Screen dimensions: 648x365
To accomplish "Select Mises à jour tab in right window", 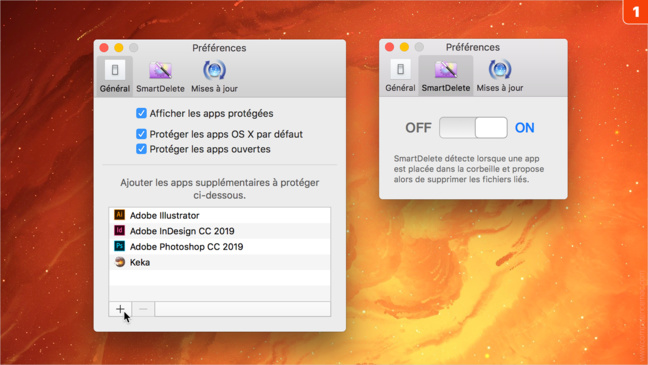I will pos(500,76).
